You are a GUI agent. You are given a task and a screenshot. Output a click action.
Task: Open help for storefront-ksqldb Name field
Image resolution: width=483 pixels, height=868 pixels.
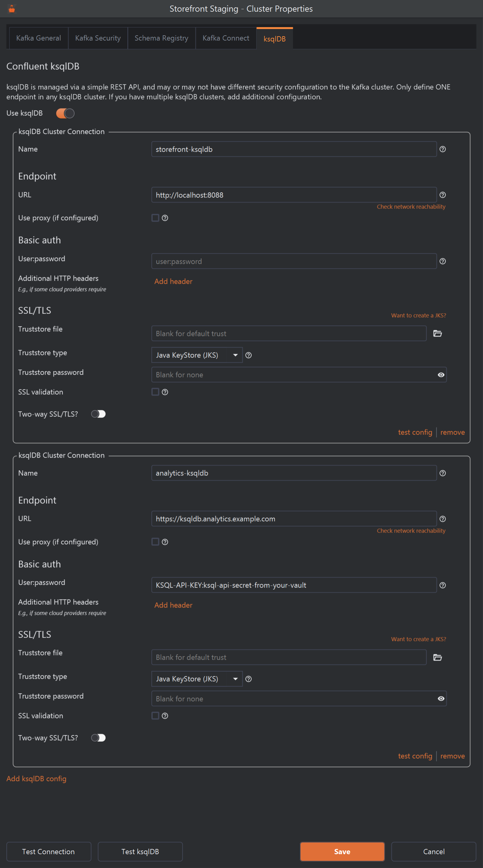pyautogui.click(x=442, y=149)
